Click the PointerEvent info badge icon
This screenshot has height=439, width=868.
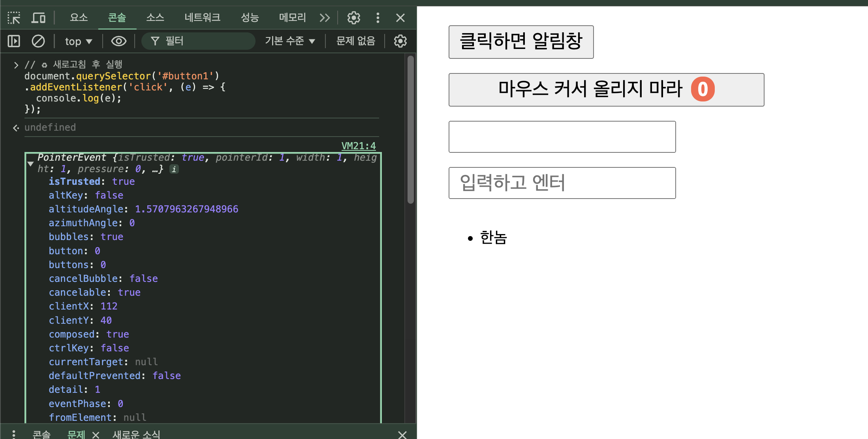(x=174, y=169)
